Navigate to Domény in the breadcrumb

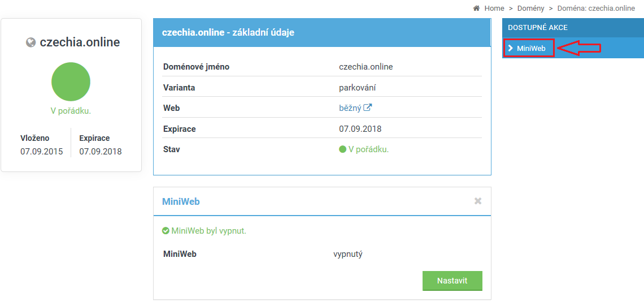531,8
